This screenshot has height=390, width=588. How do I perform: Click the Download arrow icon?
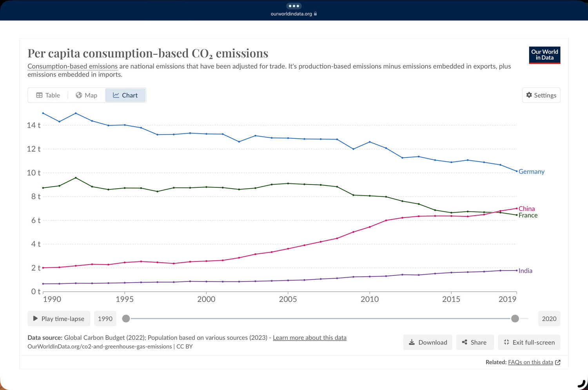(x=412, y=342)
